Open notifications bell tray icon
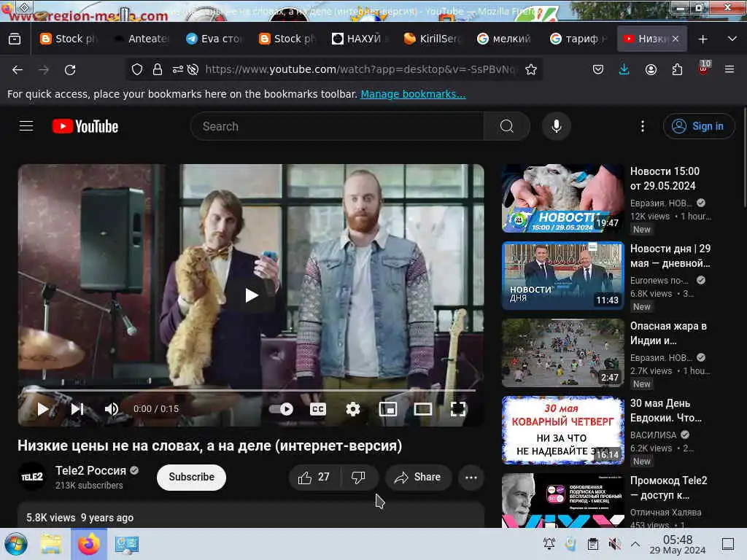The image size is (747, 560). pos(549,544)
